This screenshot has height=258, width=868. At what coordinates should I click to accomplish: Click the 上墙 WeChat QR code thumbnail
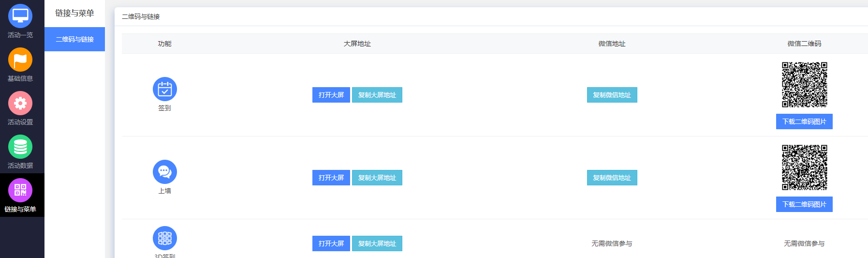point(805,167)
